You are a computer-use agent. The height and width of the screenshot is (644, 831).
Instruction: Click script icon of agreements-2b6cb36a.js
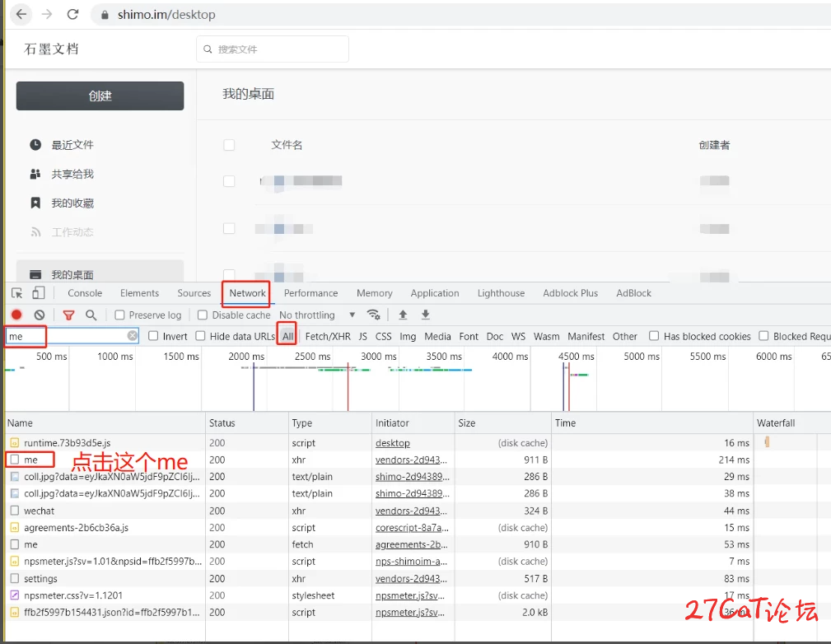point(14,527)
